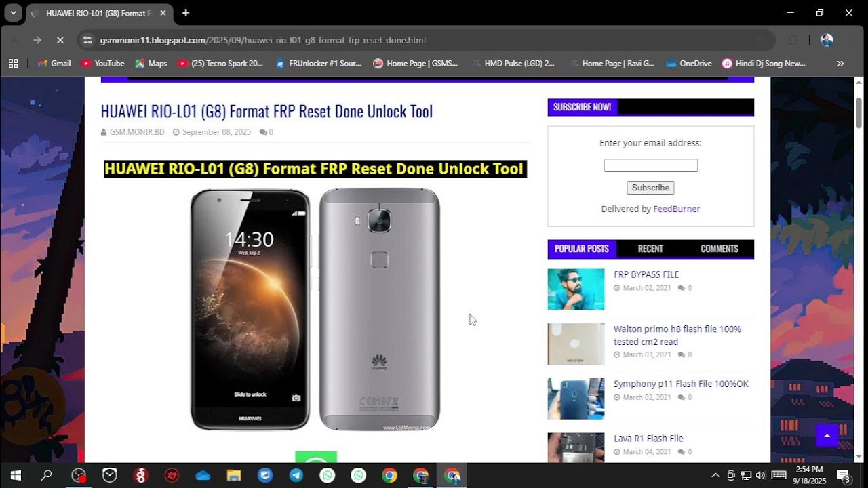Open the Hindi Dj Song New bookmark

click(764, 63)
